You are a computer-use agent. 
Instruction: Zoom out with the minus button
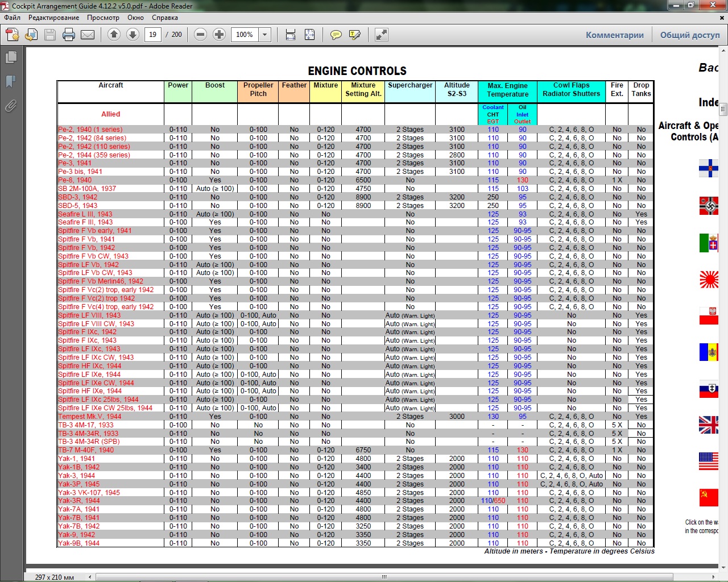click(200, 35)
